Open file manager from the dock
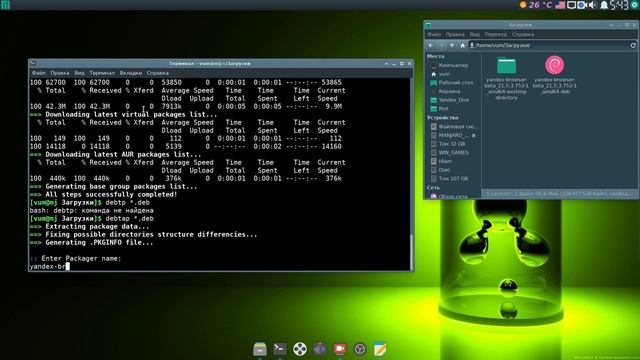This screenshot has width=640, height=360. [x=260, y=349]
